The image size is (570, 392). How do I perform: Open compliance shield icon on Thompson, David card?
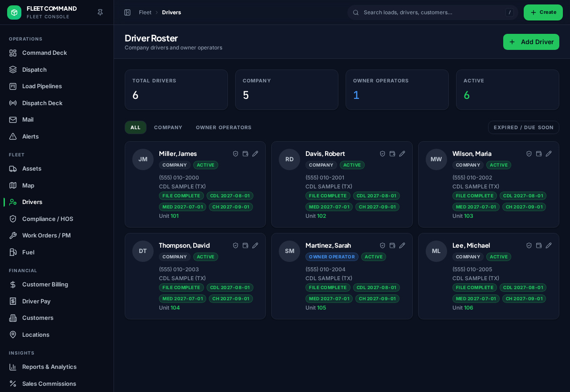pos(236,245)
